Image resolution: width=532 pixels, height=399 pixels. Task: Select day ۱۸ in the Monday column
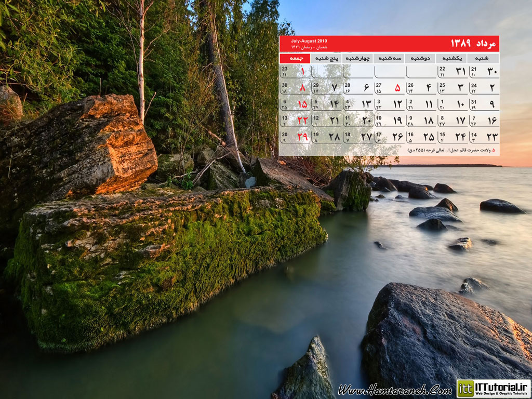(429, 121)
